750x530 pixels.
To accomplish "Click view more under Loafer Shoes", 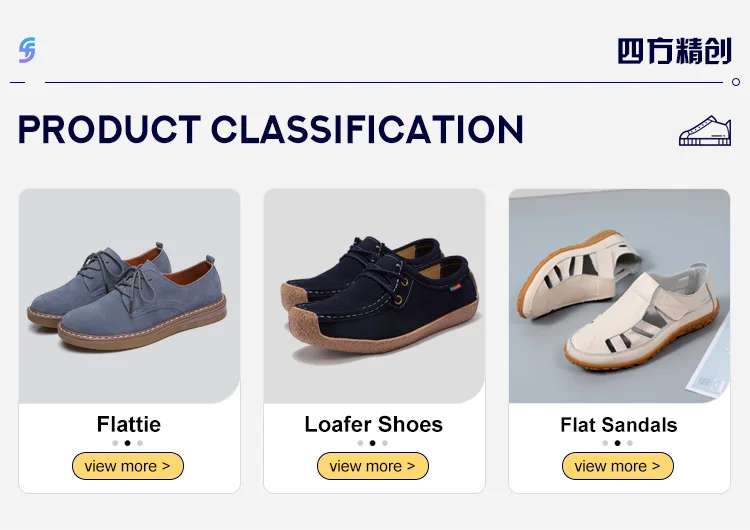I will pos(373,466).
